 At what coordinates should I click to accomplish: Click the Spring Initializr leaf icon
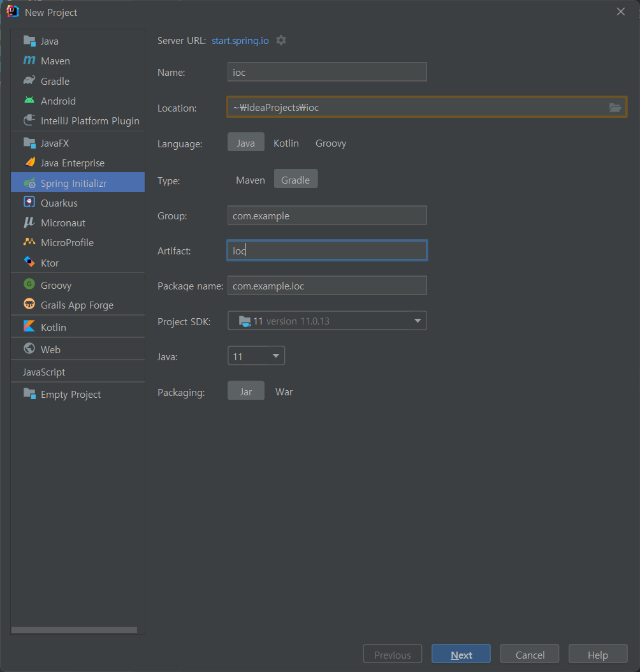point(29,183)
